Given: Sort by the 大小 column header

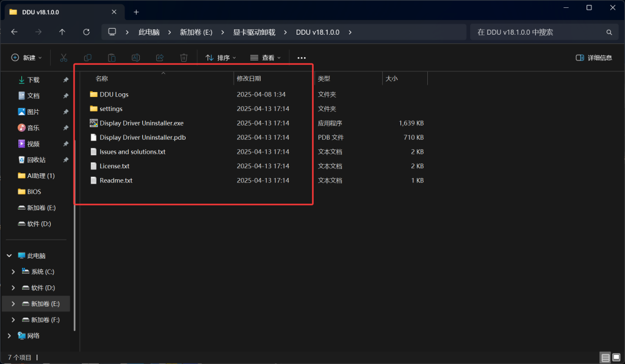Looking at the screenshot, I should coord(391,79).
